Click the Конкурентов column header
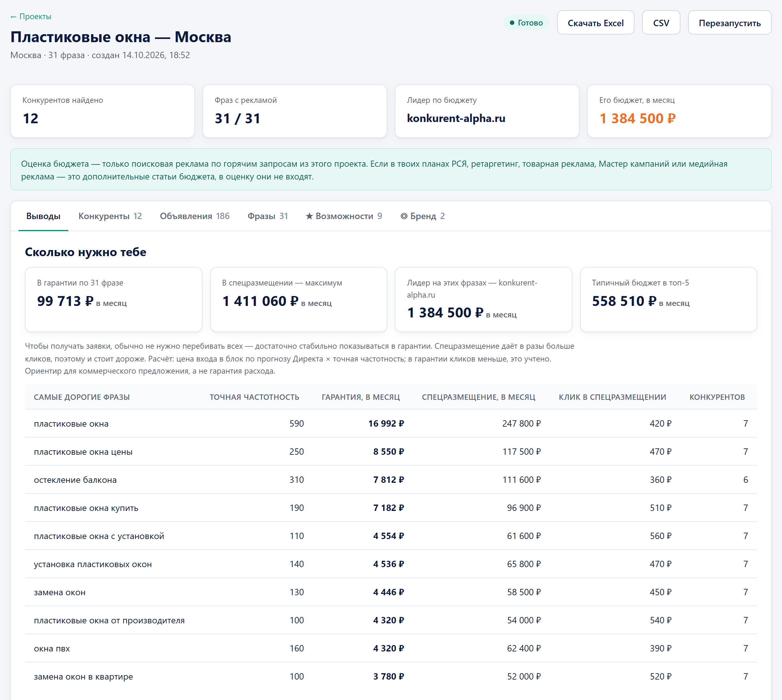Image resolution: width=782 pixels, height=700 pixels. tap(717, 397)
